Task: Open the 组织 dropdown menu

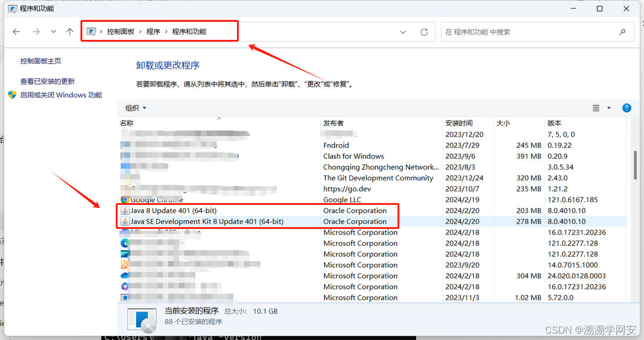Action: tap(135, 108)
